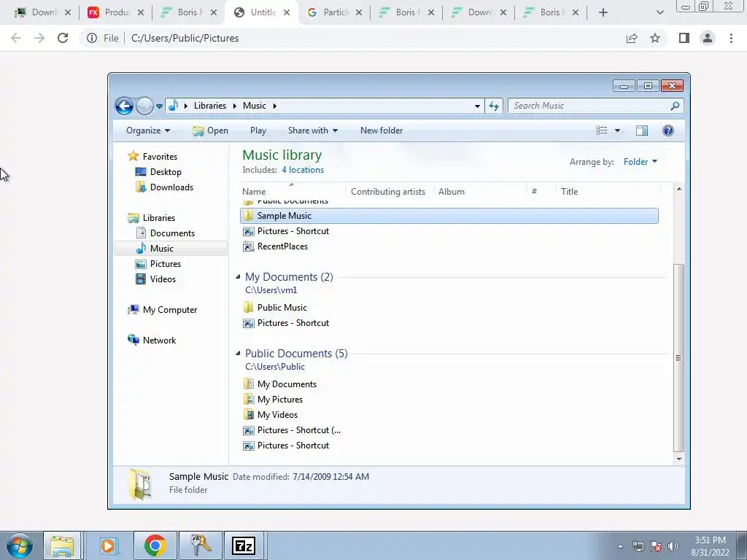Viewport: 747px width, 560px height.
Task: Open Chrome three-dot menu
Action: pyautogui.click(x=731, y=38)
